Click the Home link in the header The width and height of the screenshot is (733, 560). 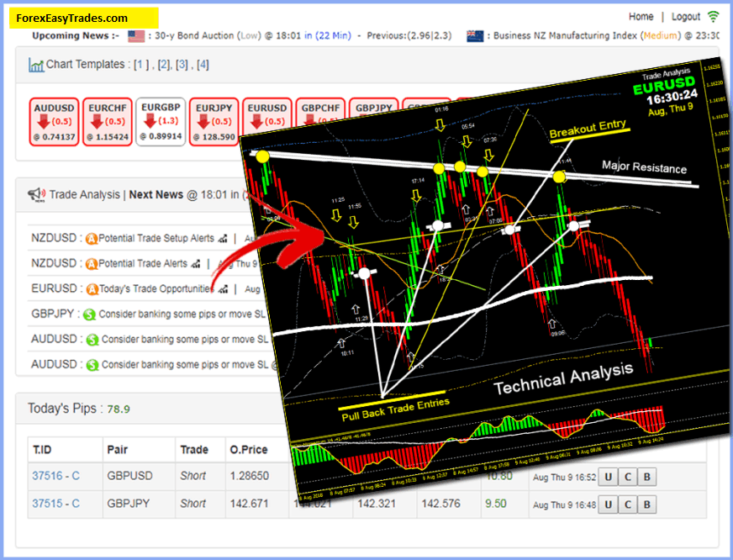[641, 16]
